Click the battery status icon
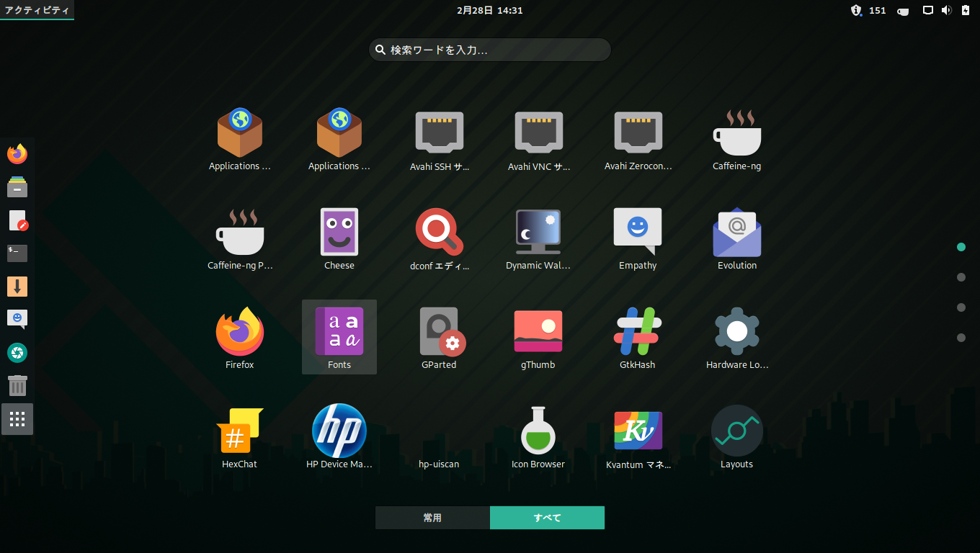Screen dimensions: 980x553 tap(966, 10)
